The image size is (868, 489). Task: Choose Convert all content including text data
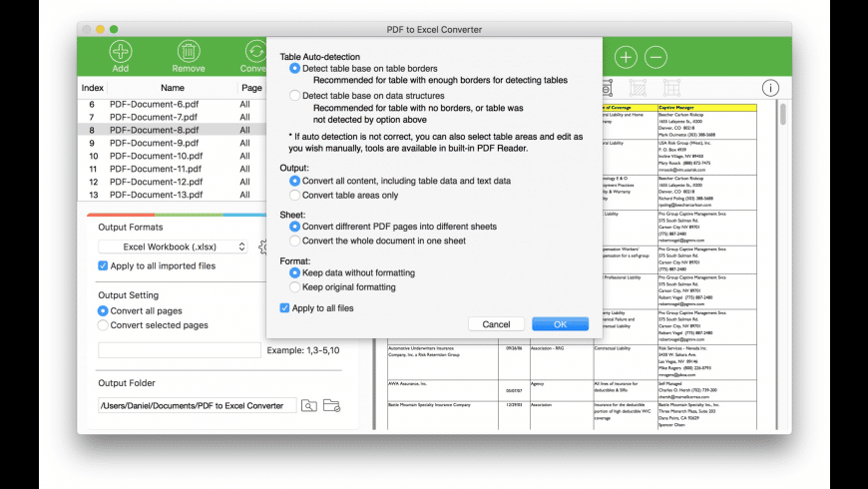click(294, 181)
